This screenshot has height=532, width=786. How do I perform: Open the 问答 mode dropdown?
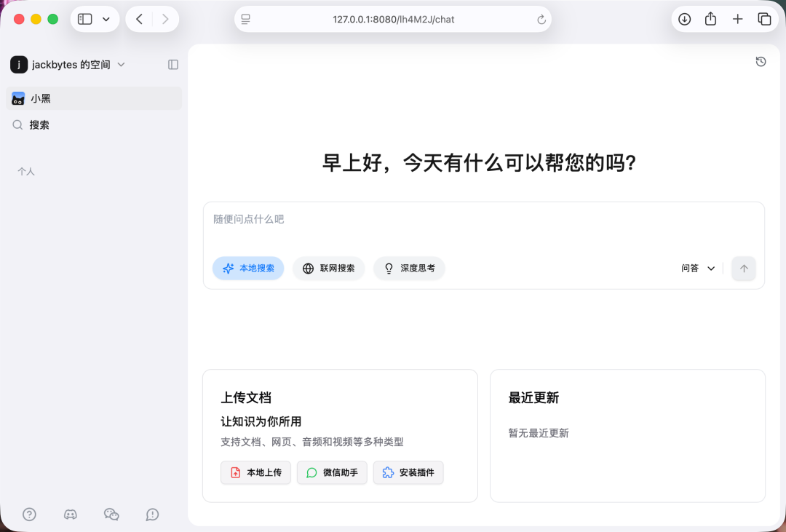[698, 269]
